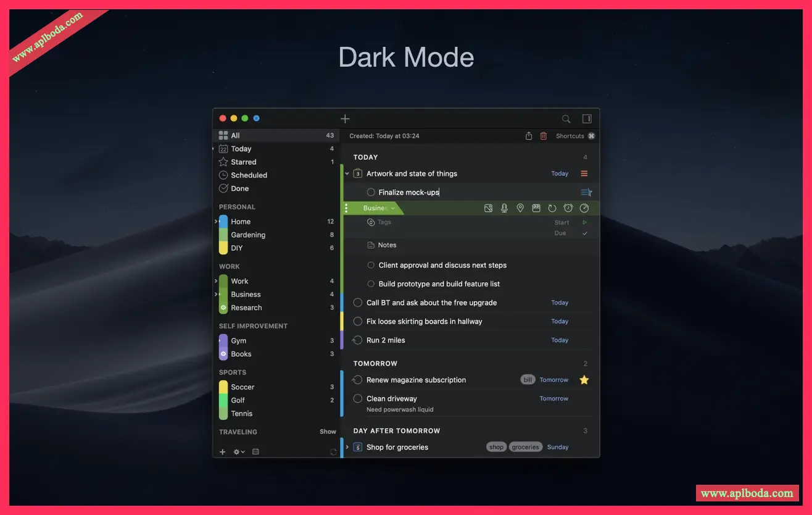812x515 pixels.
Task: Open the timer icon in the task toolbar
Action: click(x=584, y=208)
